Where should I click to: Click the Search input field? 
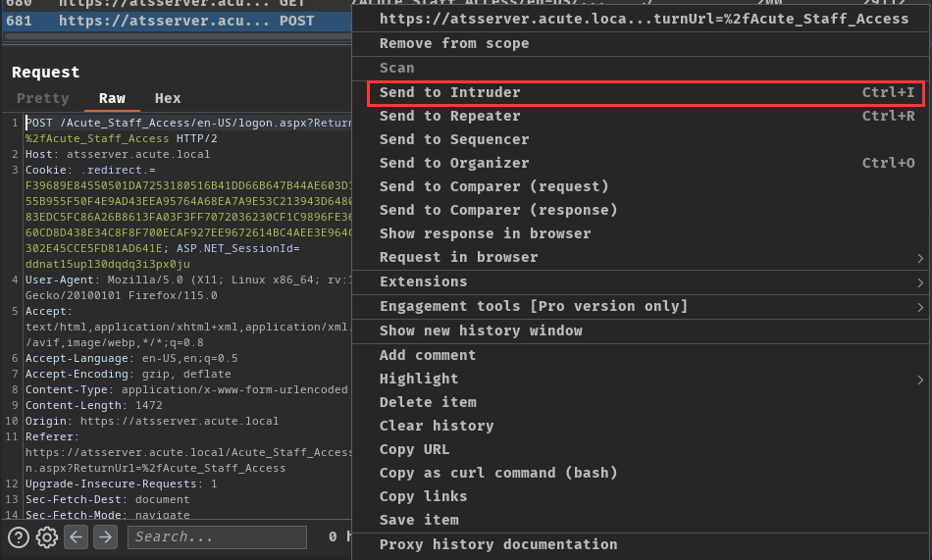point(217,537)
